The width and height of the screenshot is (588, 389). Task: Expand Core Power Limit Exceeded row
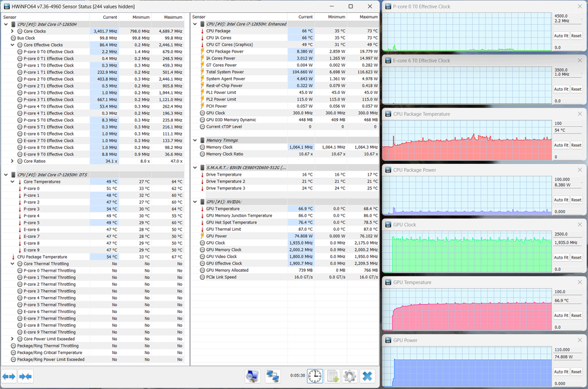(x=12, y=339)
